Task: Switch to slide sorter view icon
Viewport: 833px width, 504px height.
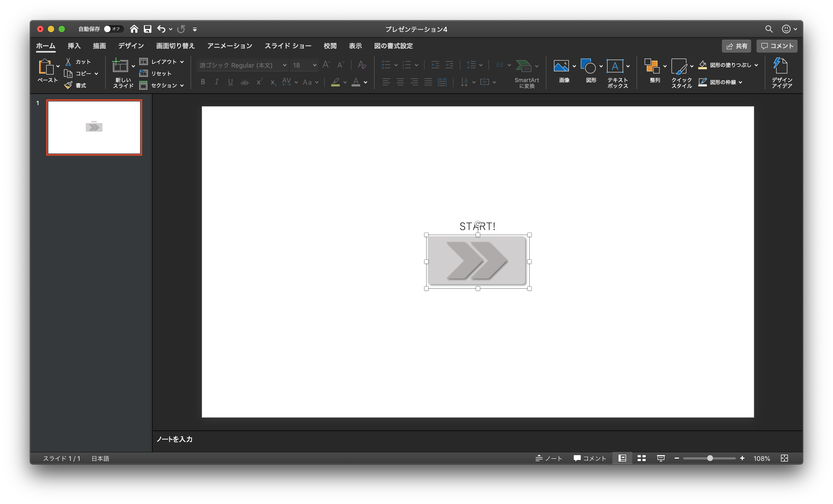Action: coord(641,458)
